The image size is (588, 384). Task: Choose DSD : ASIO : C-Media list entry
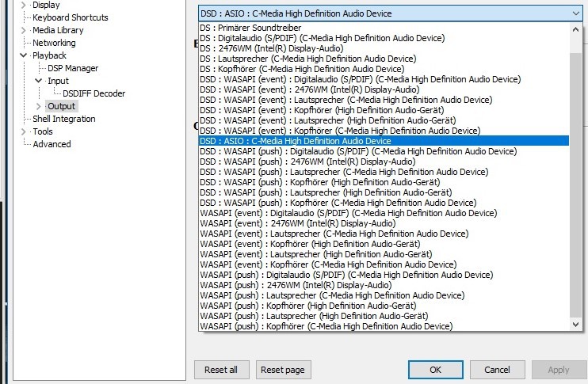pyautogui.click(x=384, y=141)
